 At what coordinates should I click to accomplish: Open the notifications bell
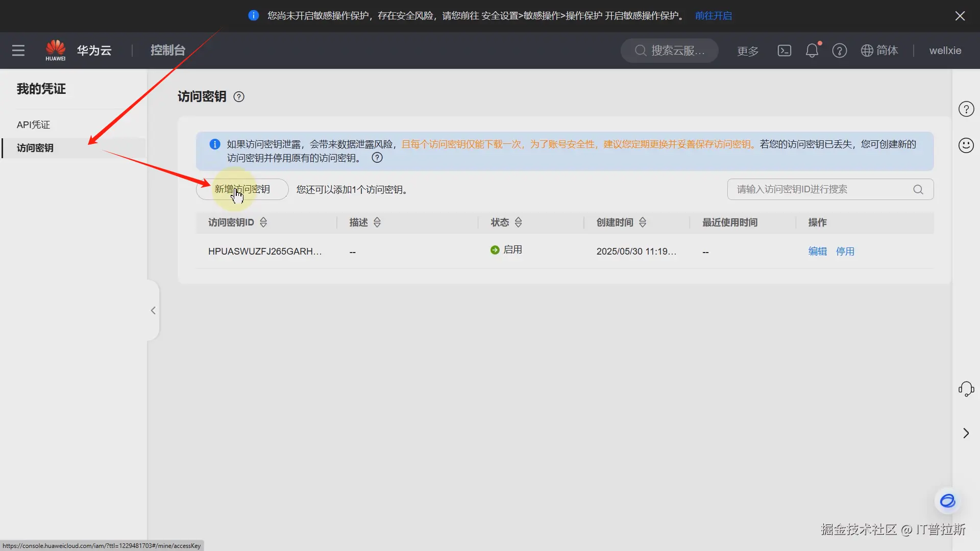(x=812, y=51)
